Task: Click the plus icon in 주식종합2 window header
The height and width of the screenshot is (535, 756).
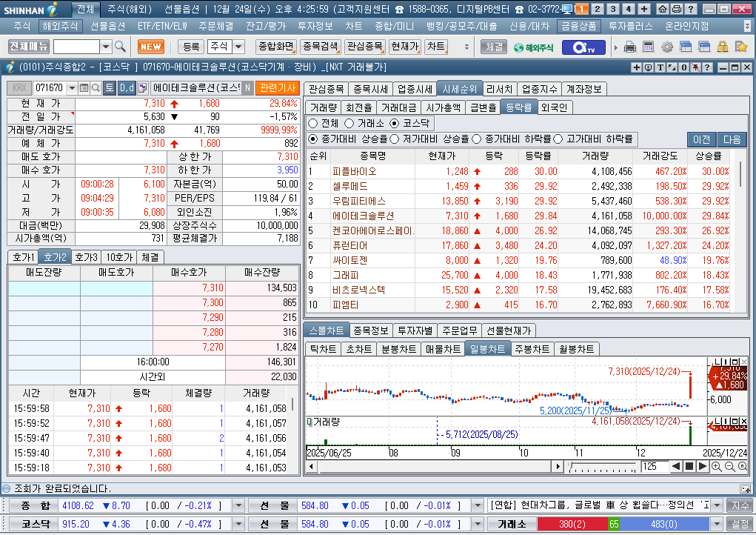Action: [x=637, y=67]
